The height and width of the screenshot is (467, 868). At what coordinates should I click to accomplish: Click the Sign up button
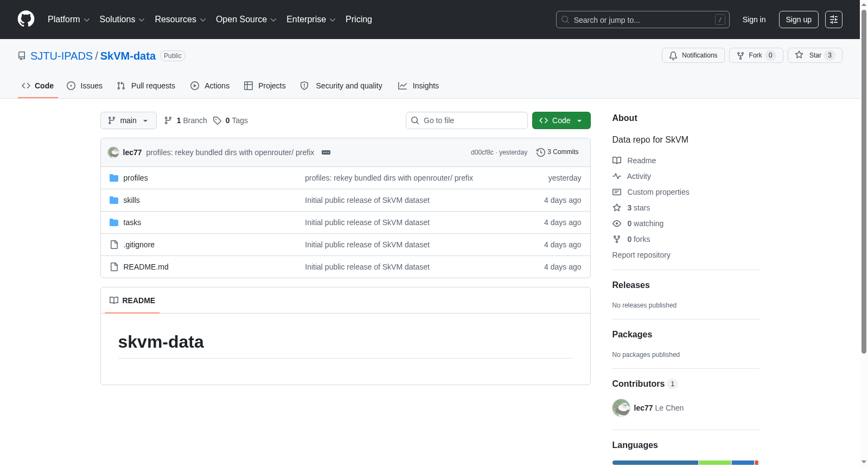pos(799,20)
